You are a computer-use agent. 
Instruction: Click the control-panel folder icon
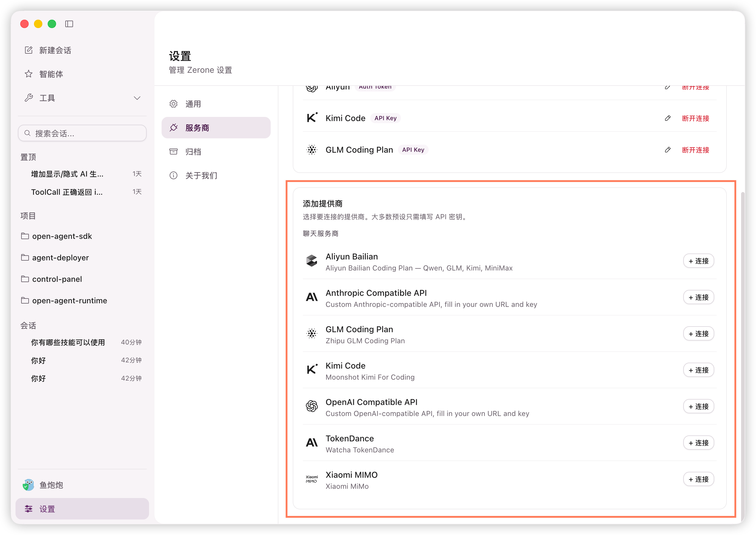click(25, 279)
